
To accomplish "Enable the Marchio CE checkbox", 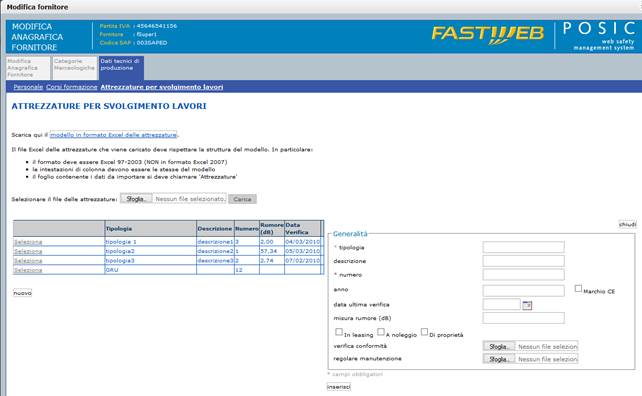I will [578, 289].
